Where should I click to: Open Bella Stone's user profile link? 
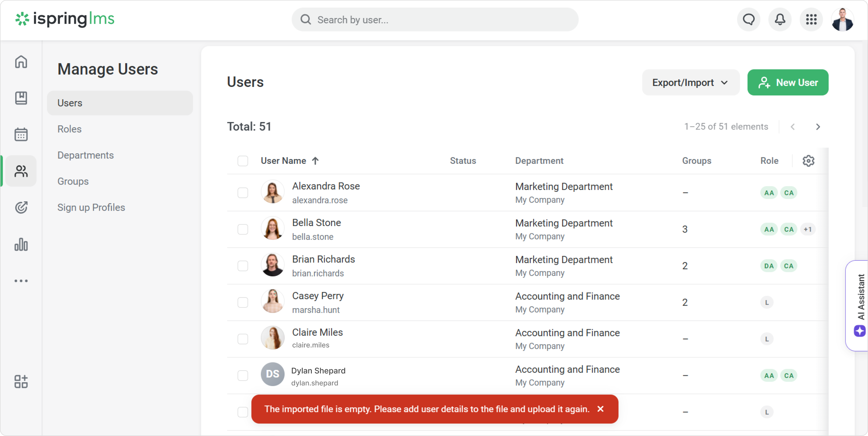[316, 222]
